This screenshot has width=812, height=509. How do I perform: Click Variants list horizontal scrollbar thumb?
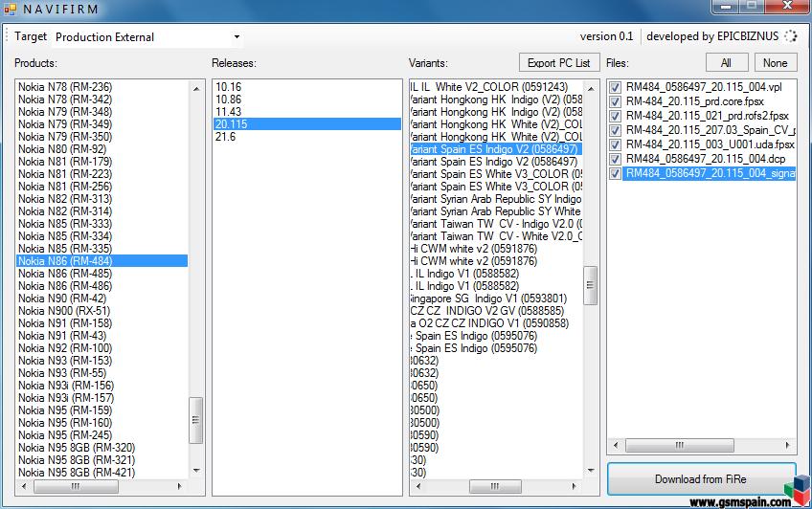pyautogui.click(x=495, y=486)
